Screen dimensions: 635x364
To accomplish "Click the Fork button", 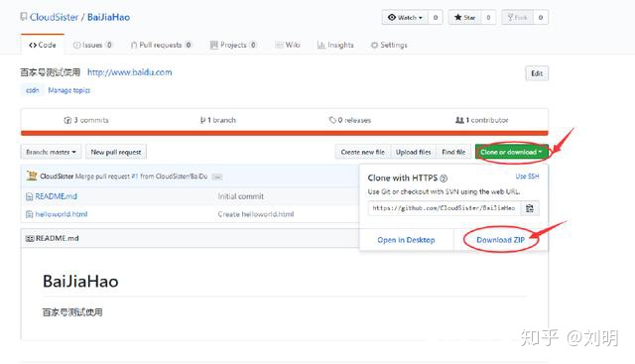I will pyautogui.click(x=517, y=18).
